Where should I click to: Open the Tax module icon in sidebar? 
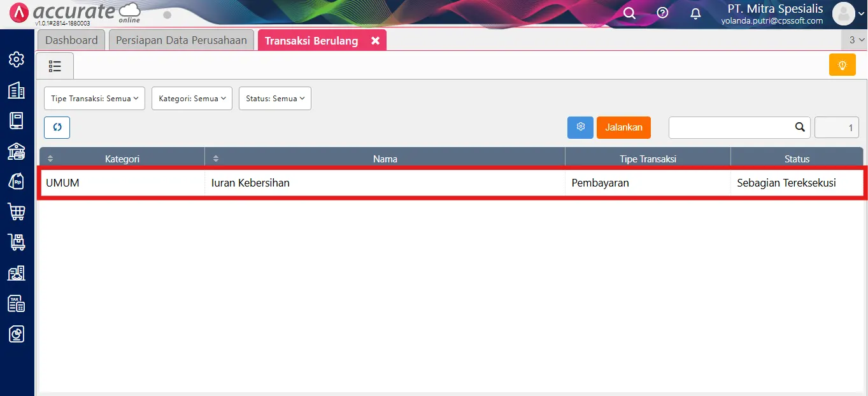pyautogui.click(x=17, y=303)
